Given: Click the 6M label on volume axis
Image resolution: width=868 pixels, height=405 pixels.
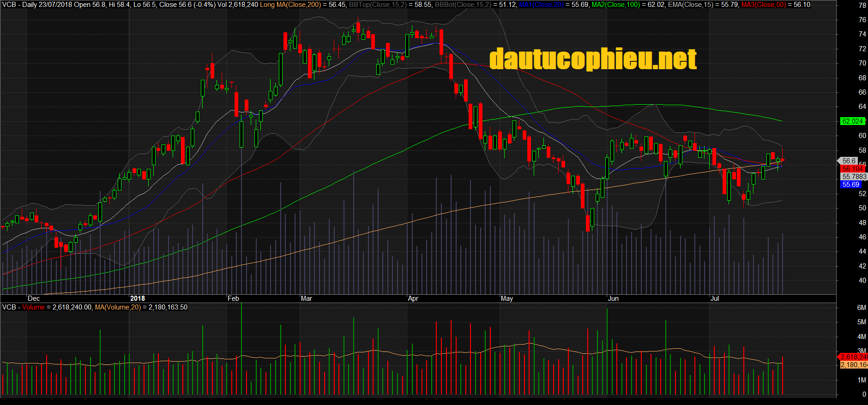Looking at the screenshot, I should click(x=861, y=308).
